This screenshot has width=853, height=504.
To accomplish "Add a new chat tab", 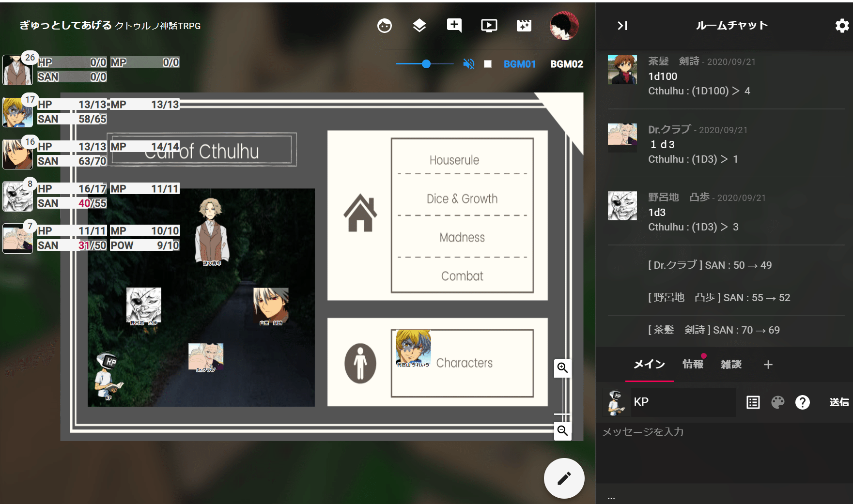I will point(768,365).
